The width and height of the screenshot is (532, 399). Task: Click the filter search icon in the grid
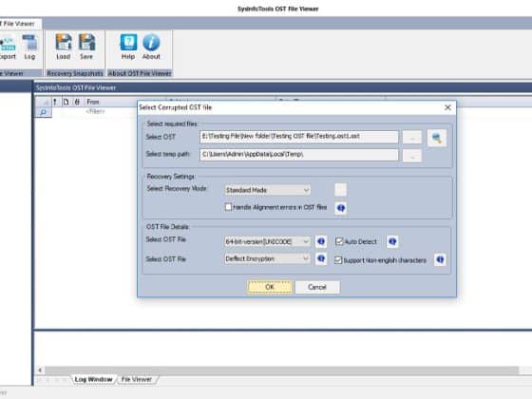[43, 112]
